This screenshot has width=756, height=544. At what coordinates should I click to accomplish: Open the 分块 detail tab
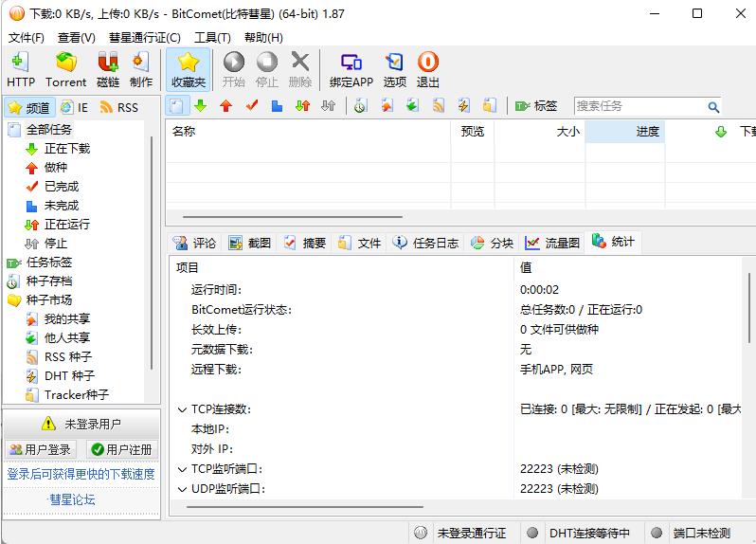click(492, 243)
